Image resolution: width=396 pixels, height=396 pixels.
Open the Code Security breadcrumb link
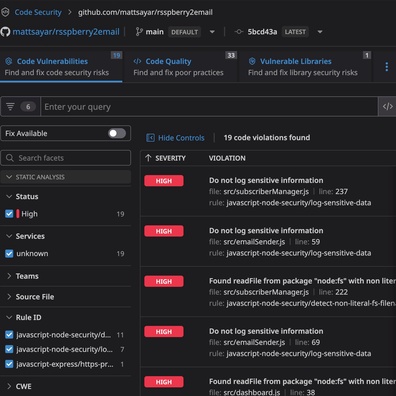[x=38, y=12]
